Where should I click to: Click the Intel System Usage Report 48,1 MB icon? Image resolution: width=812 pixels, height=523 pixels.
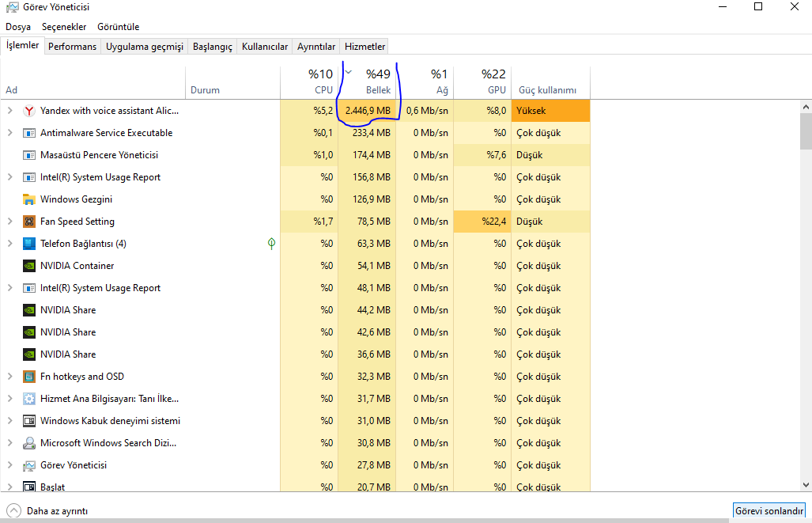tap(29, 288)
